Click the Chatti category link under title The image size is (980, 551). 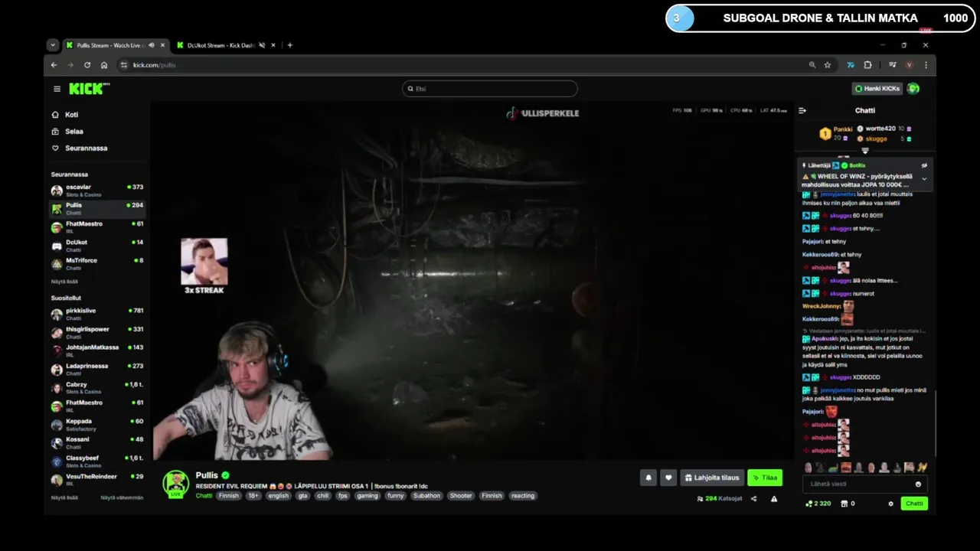204,496
